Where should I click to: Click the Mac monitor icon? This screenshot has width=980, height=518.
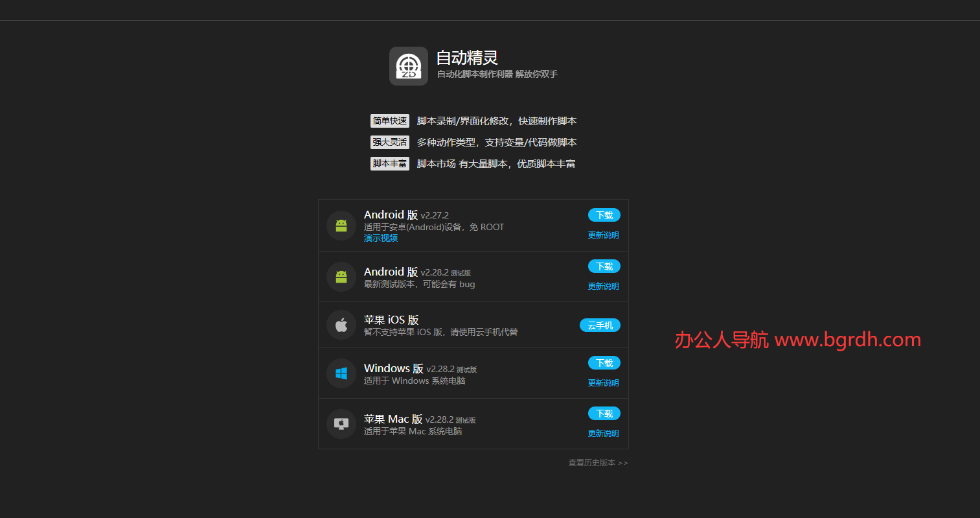341,424
